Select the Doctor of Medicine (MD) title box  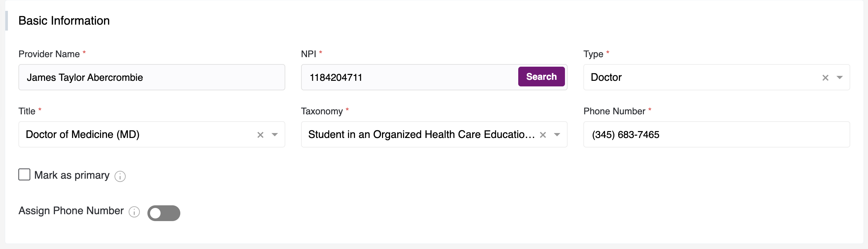coord(135,135)
